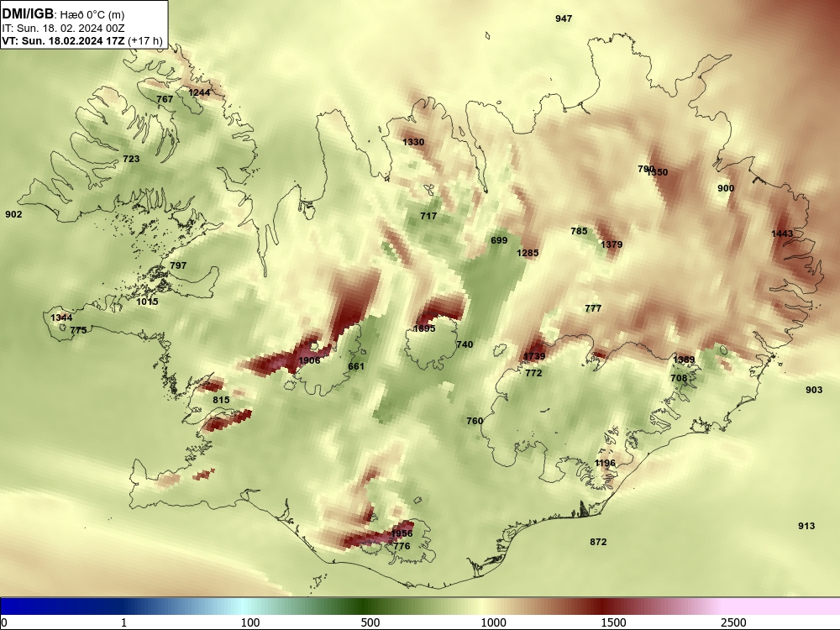Select the 776 value label

[x=402, y=547]
